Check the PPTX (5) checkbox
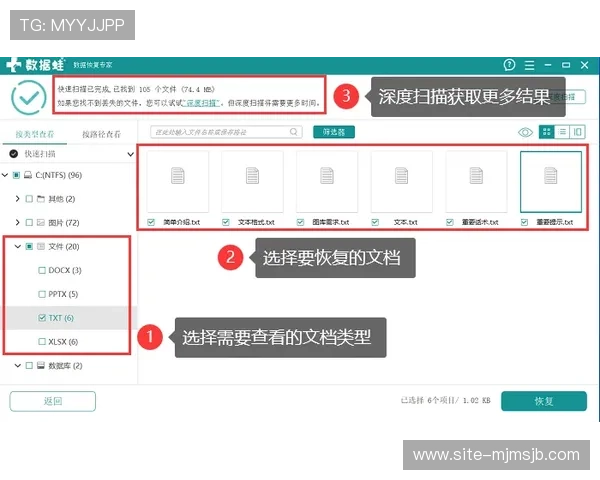 [42, 294]
